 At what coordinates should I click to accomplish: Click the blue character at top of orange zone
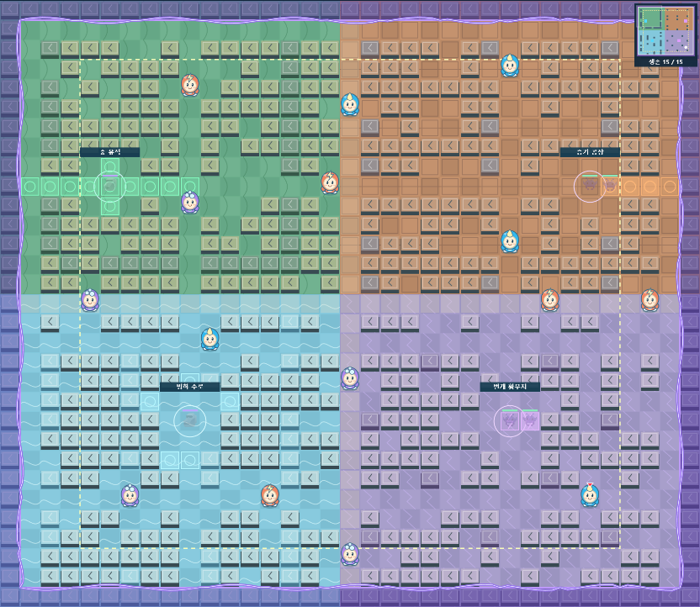coord(510,66)
